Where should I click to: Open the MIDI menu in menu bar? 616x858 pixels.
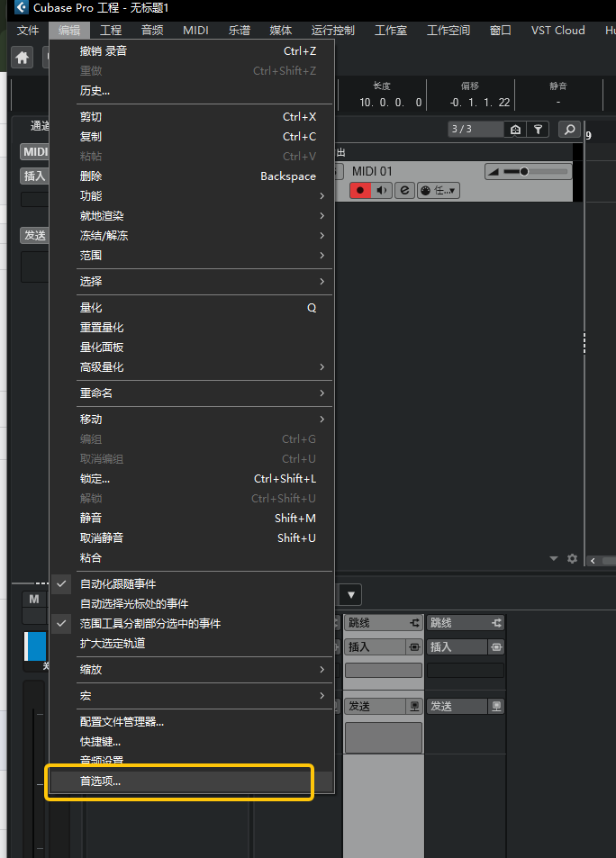pos(195,30)
